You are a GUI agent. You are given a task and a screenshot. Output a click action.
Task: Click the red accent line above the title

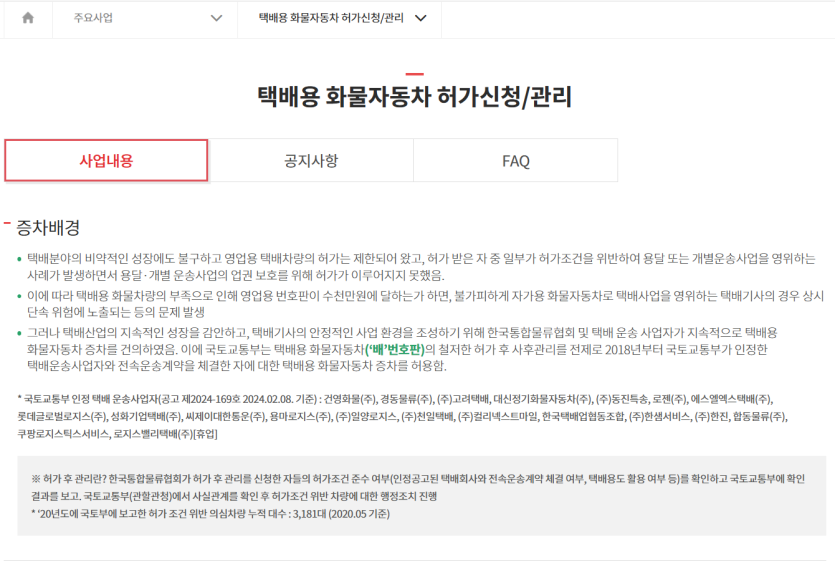coord(414,74)
